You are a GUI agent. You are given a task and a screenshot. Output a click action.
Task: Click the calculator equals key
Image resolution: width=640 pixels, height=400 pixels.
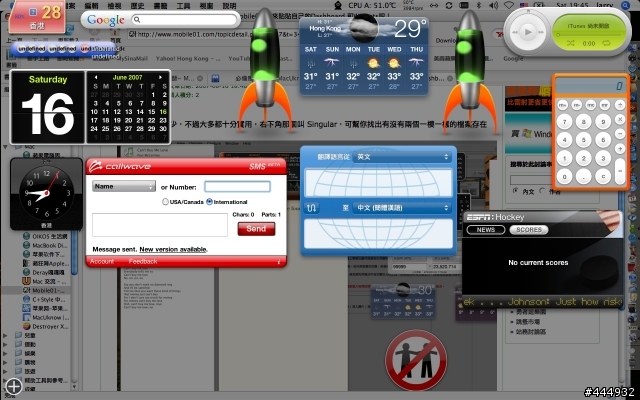[620, 171]
